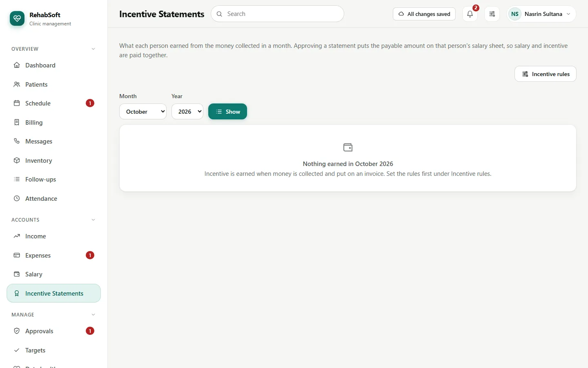Click the Schedule calendar icon

[x=17, y=103]
